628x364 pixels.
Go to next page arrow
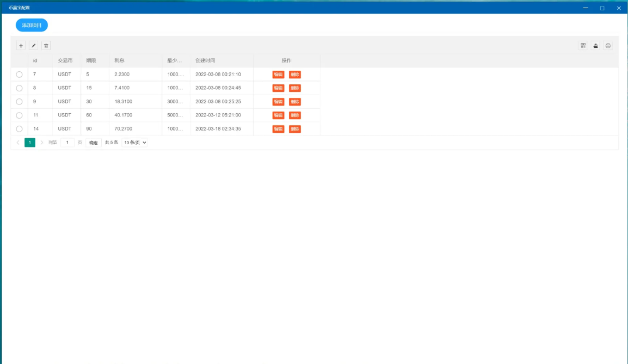[41, 143]
